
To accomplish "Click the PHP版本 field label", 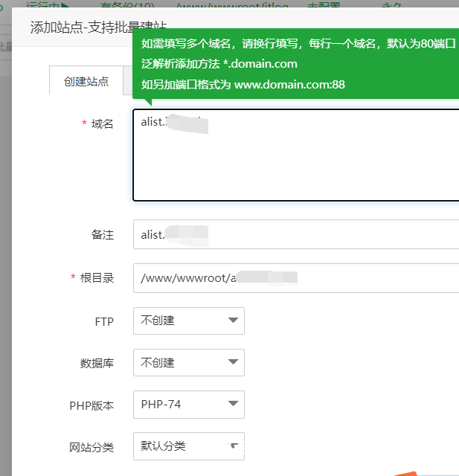I will click(x=92, y=405).
